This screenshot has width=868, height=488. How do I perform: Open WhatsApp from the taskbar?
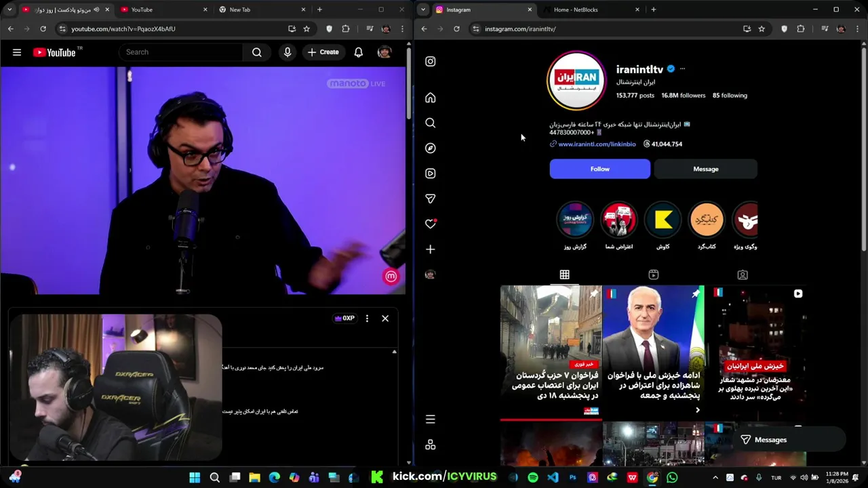[x=672, y=477]
